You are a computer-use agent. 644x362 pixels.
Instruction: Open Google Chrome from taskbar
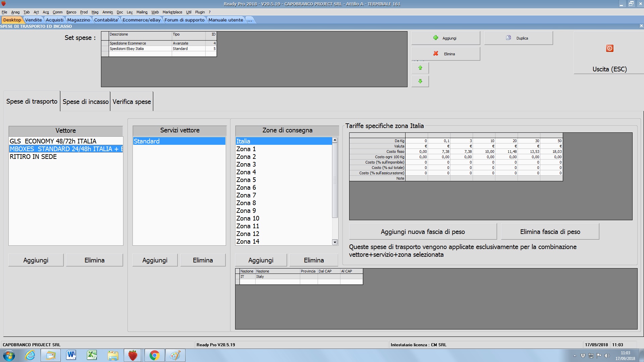(x=154, y=355)
